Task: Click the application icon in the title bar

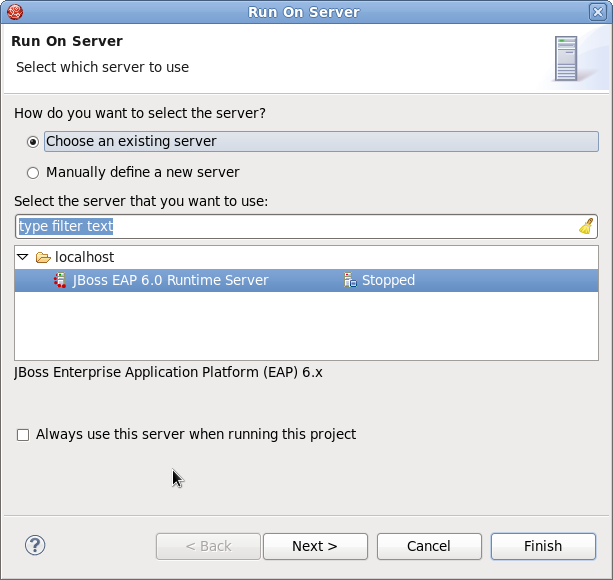Action: point(13,12)
